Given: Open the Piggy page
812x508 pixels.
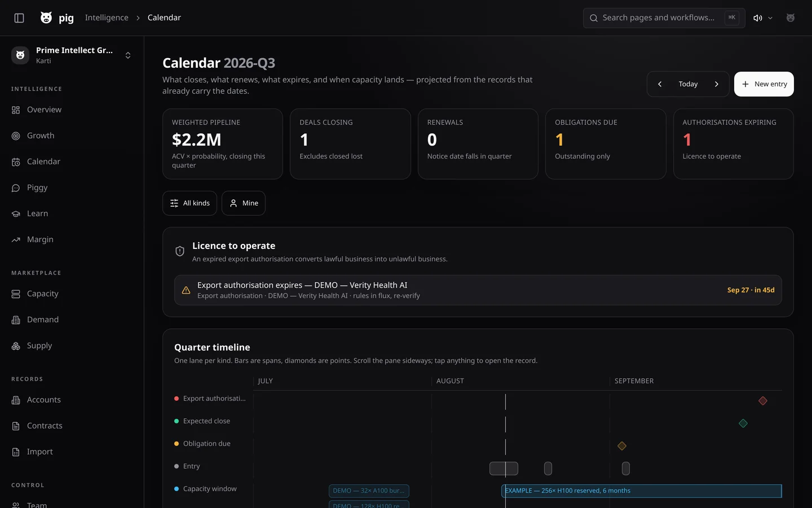Looking at the screenshot, I should [x=72, y=188].
